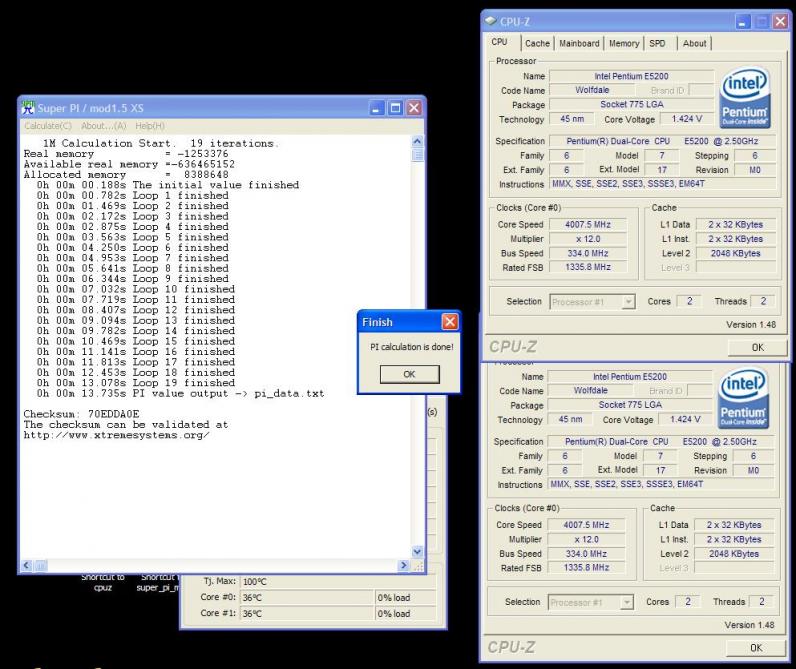Screen dimensions: 796x669
Task: Click Super PI vertical scrollbar down arrow
Action: pyautogui.click(x=417, y=551)
